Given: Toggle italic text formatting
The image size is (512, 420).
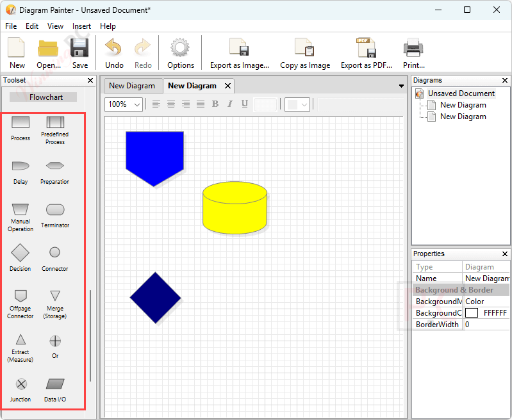Looking at the screenshot, I should pyautogui.click(x=229, y=104).
